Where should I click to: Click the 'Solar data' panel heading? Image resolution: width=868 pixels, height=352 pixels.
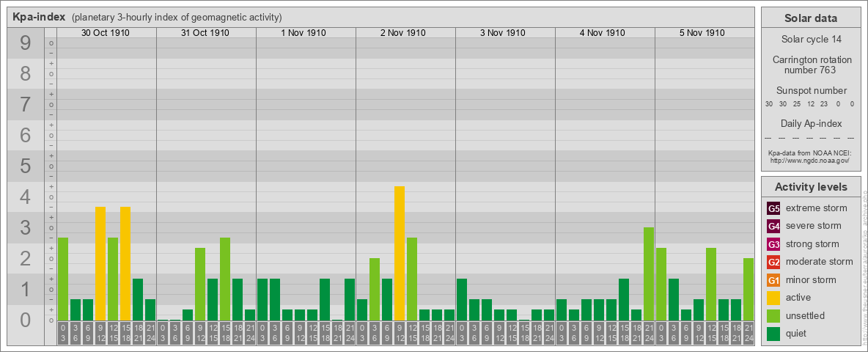(811, 18)
